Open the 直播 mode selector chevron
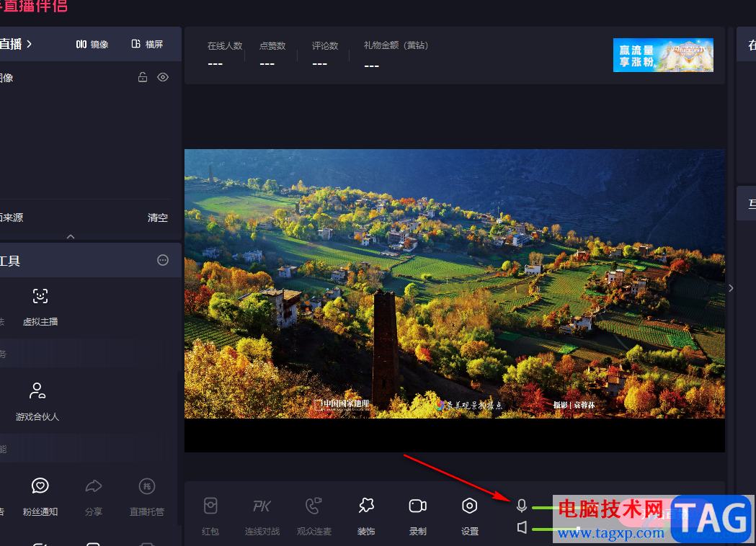This screenshot has width=756, height=546. (x=29, y=44)
